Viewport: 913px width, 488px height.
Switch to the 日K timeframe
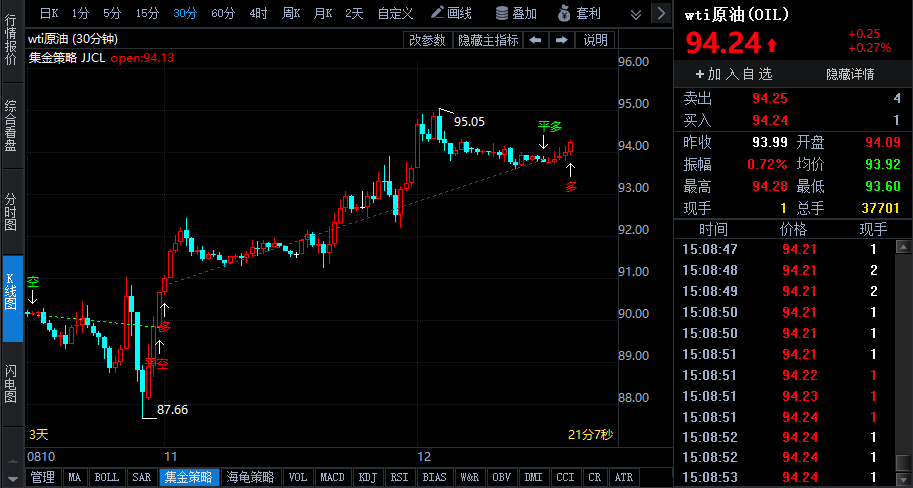(x=49, y=13)
